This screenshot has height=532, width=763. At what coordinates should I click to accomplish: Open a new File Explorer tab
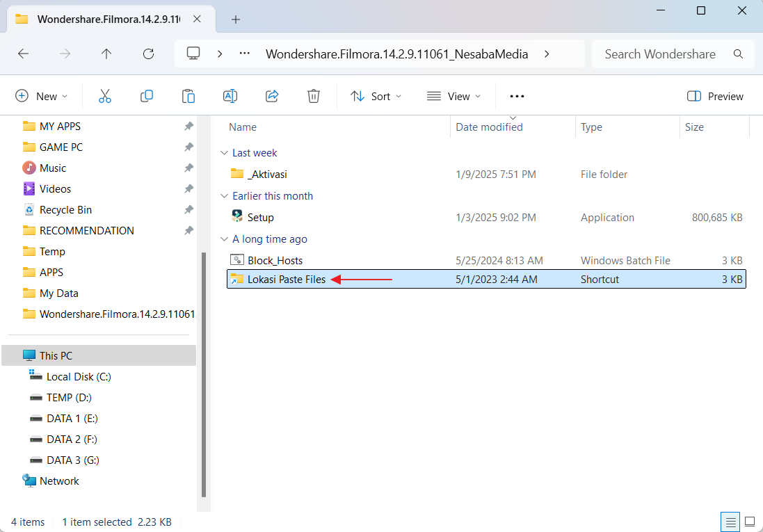click(x=235, y=19)
